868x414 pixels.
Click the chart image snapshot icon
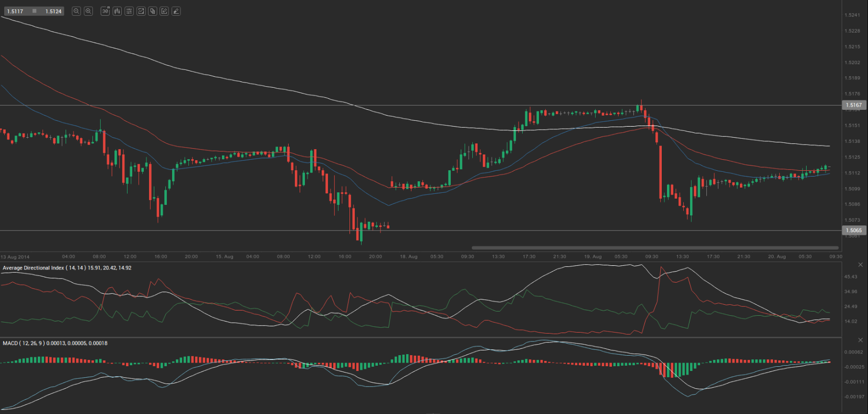click(x=141, y=11)
